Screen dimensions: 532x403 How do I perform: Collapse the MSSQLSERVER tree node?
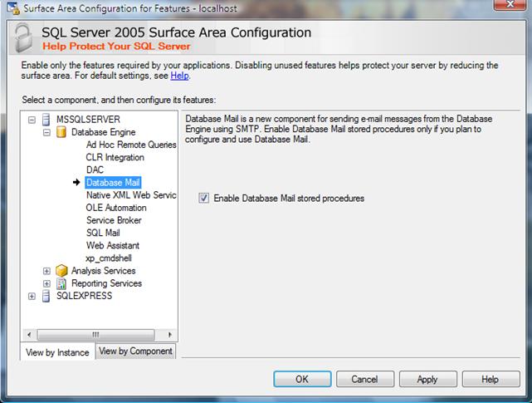pos(32,120)
